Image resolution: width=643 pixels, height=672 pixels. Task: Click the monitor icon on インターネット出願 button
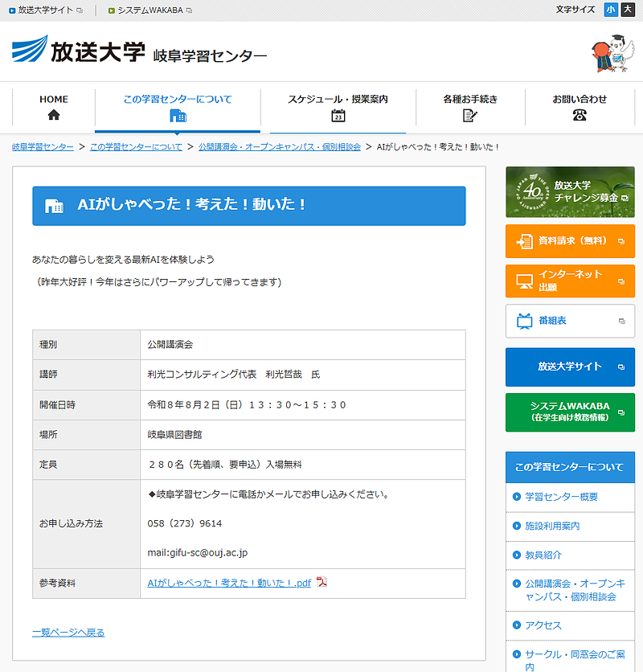coord(524,281)
